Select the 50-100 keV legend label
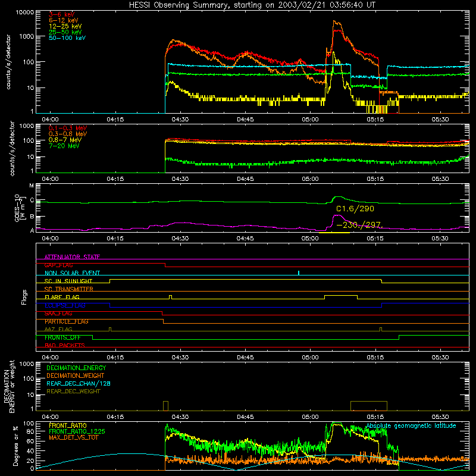 (x=67, y=38)
